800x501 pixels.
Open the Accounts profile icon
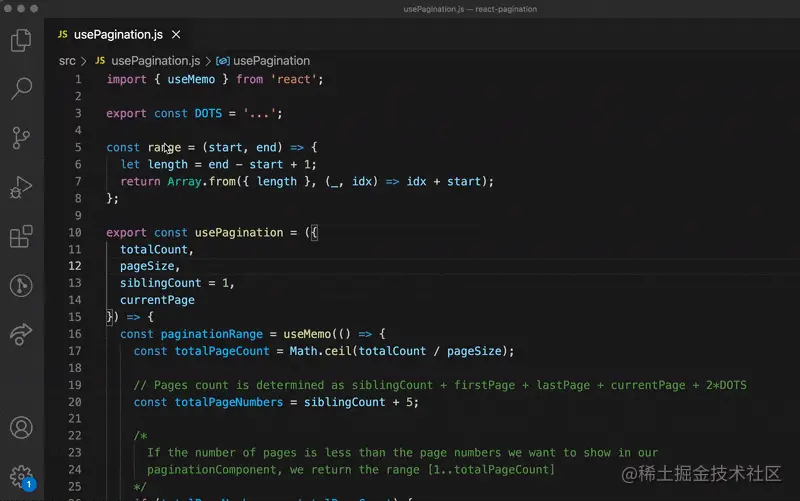tap(21, 428)
